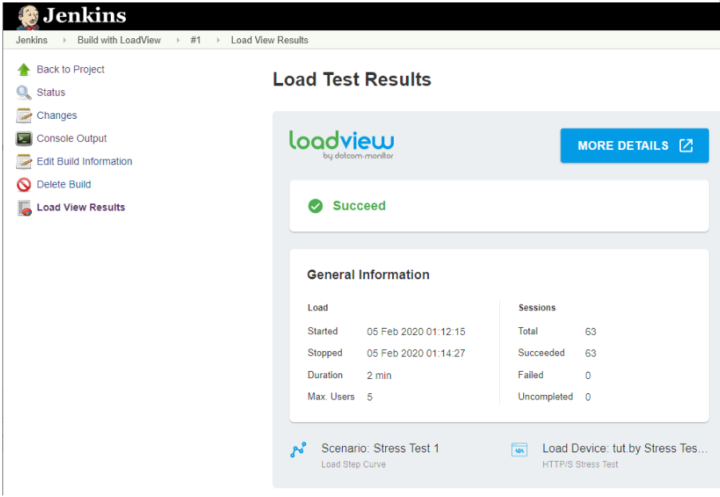The image size is (720, 497).
Task: Click the Total sessions value 63
Action: click(591, 332)
